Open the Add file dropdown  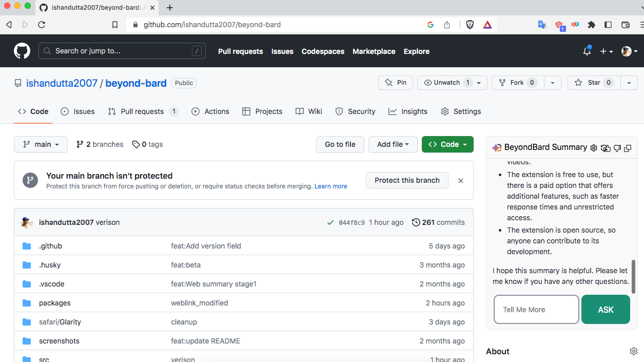click(x=393, y=144)
